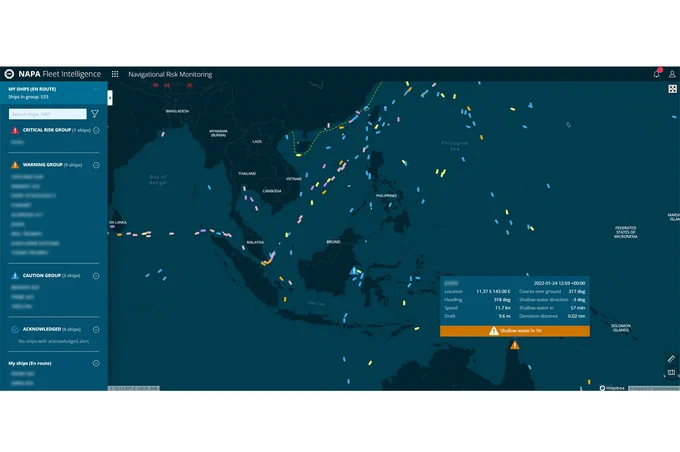Click the red critical risk triangle icon

pos(15,130)
